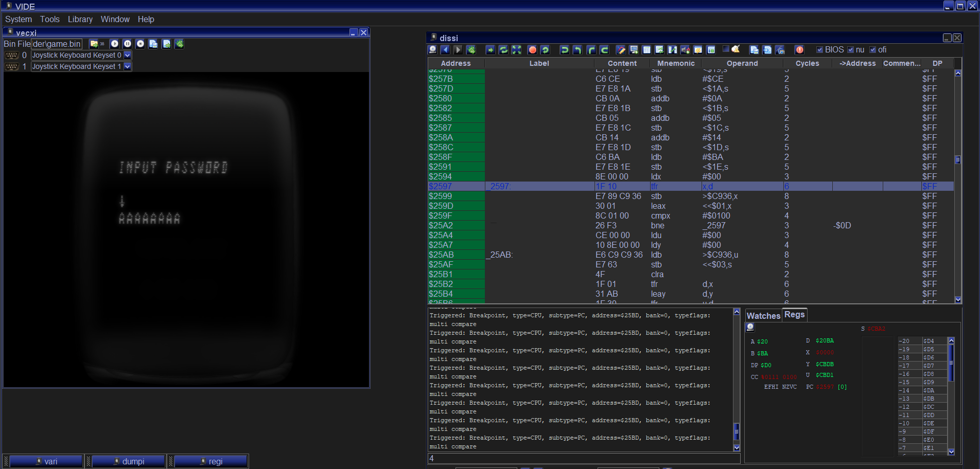The height and width of the screenshot is (469, 980).
Task: Click the Bin File path input field
Action: (57, 44)
